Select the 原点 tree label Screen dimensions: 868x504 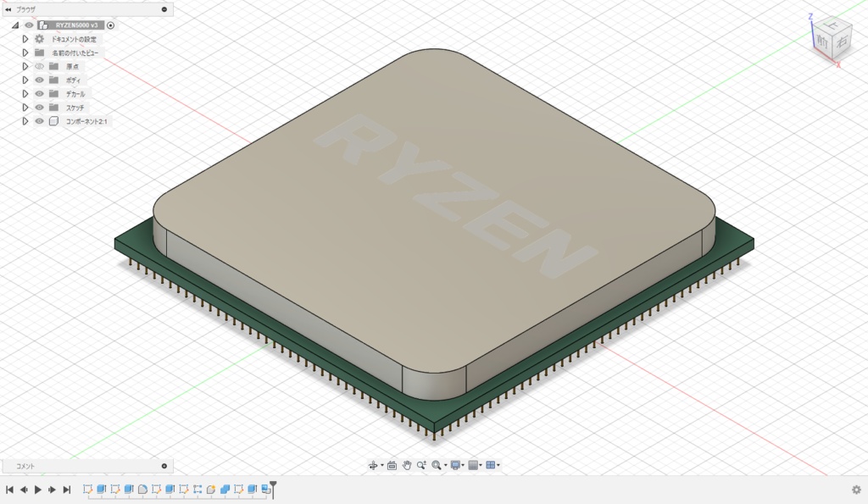73,66
